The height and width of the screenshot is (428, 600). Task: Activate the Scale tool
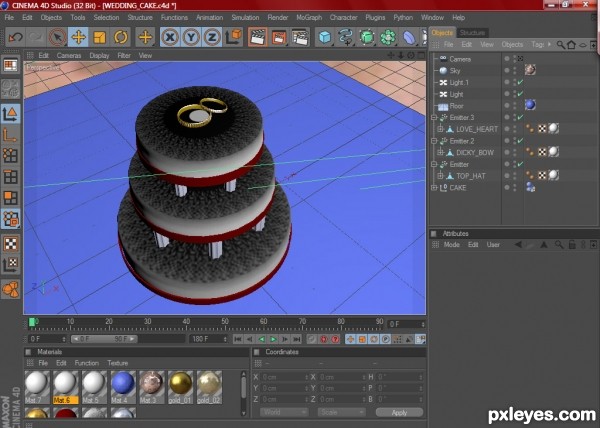(x=99, y=37)
